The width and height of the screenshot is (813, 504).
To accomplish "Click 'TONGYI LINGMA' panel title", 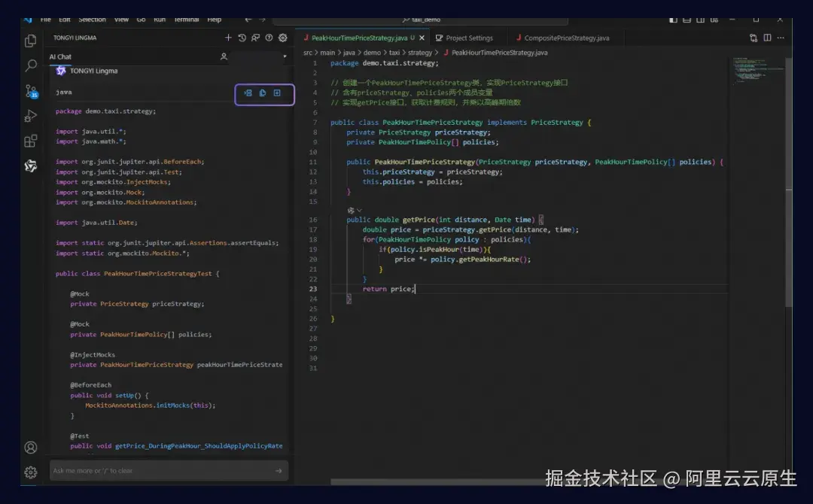I will coord(75,38).
